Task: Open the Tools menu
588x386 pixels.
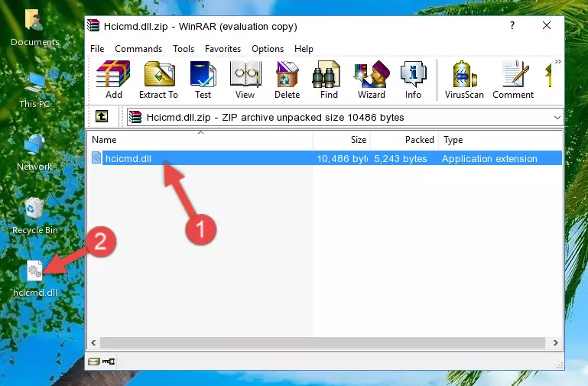Action: (x=184, y=49)
